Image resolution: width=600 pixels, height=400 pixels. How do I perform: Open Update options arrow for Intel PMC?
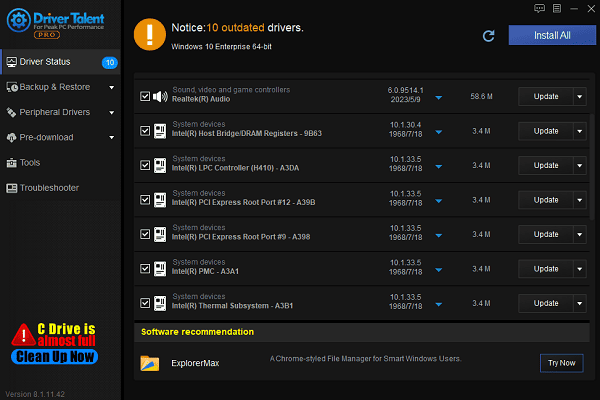pos(580,269)
